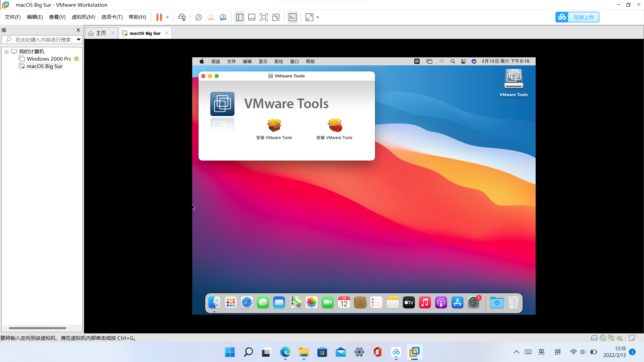Viewport: 644px width, 362px height.
Task: Open Safari in the macOS dock
Action: pyautogui.click(x=247, y=303)
